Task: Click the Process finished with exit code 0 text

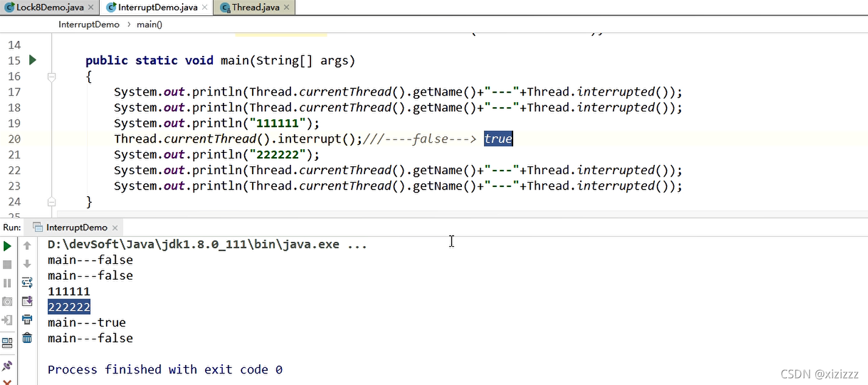Action: (165, 369)
